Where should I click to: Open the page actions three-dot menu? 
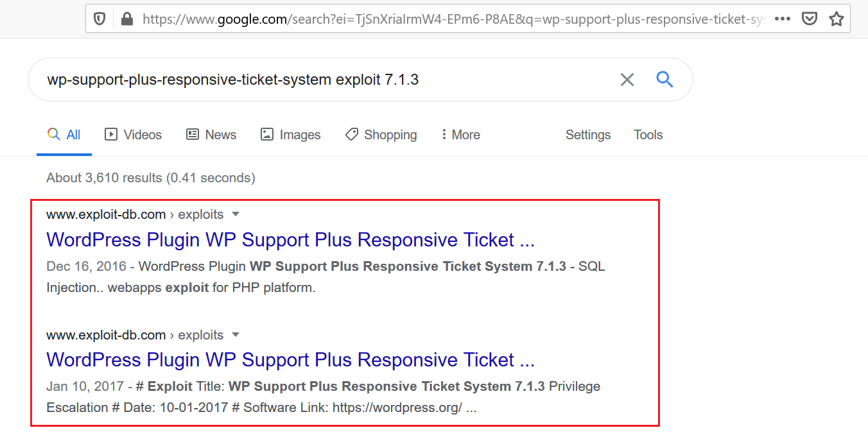coord(782,19)
